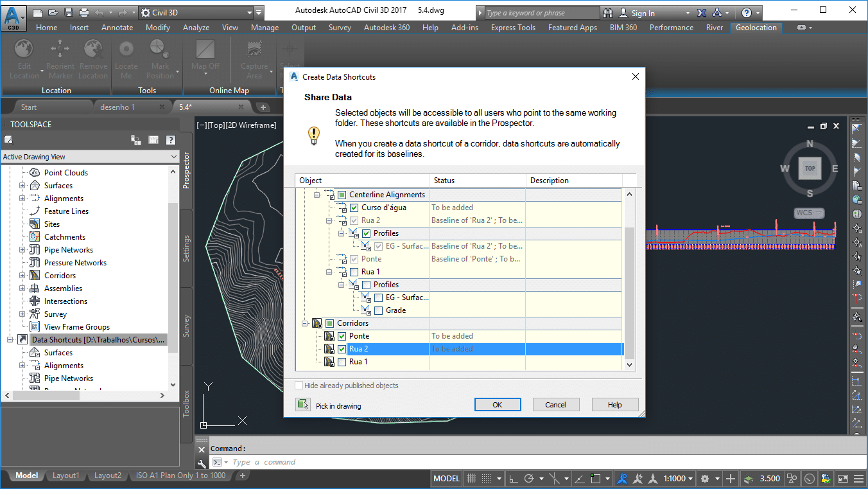
Task: Click the Customization gear icon in status bar
Action: (x=706, y=478)
